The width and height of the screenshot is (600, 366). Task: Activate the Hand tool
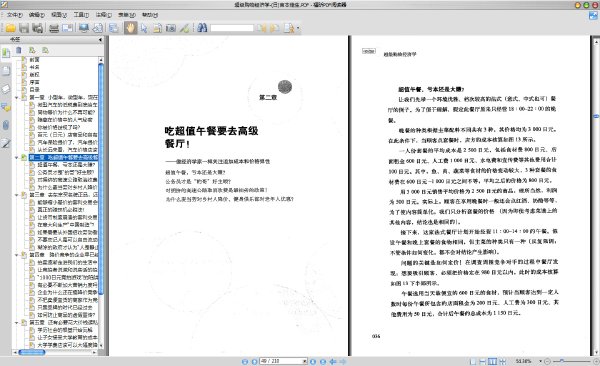tap(130, 28)
